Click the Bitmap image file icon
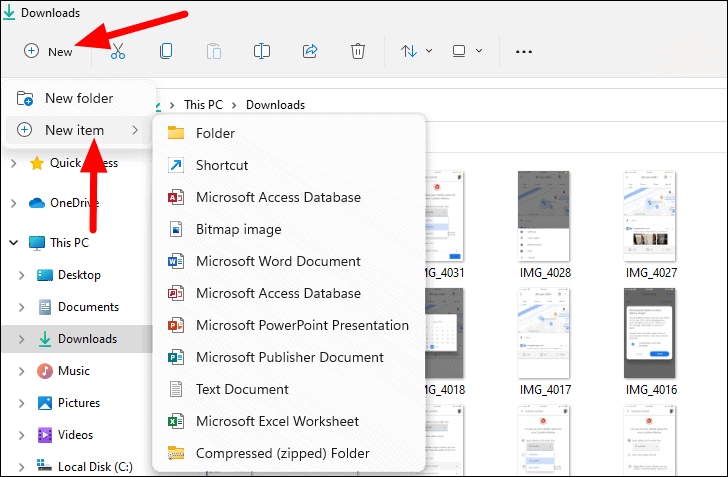 coord(176,229)
